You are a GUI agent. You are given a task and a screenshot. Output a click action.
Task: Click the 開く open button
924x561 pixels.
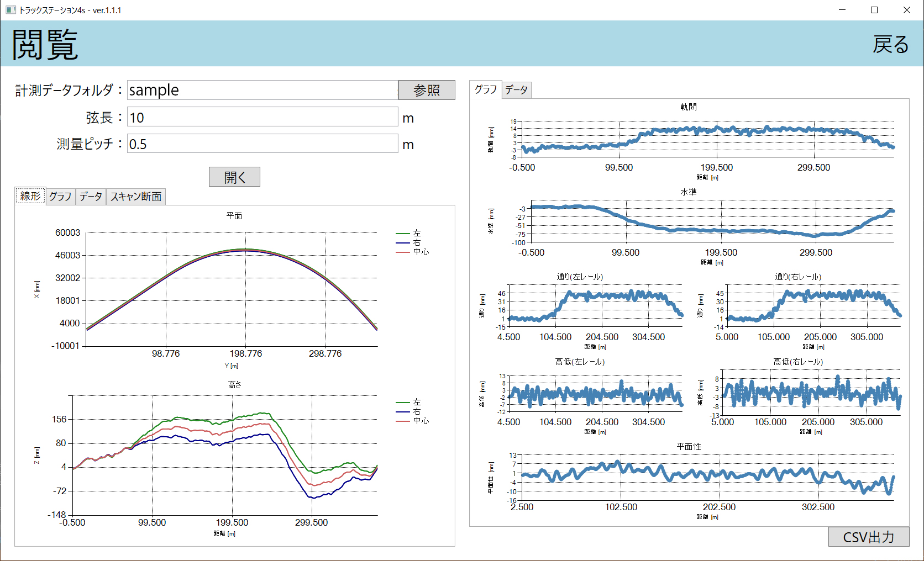point(234,177)
